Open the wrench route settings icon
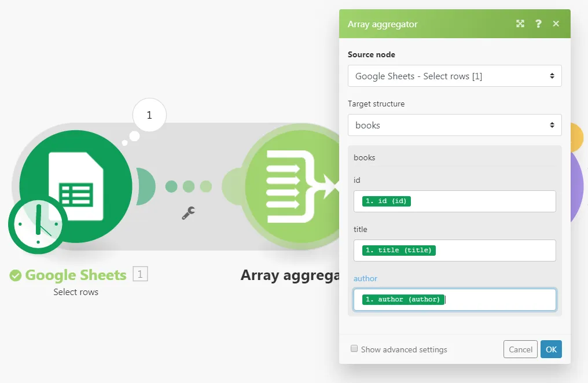Image resolution: width=588 pixels, height=383 pixels. pos(188,213)
